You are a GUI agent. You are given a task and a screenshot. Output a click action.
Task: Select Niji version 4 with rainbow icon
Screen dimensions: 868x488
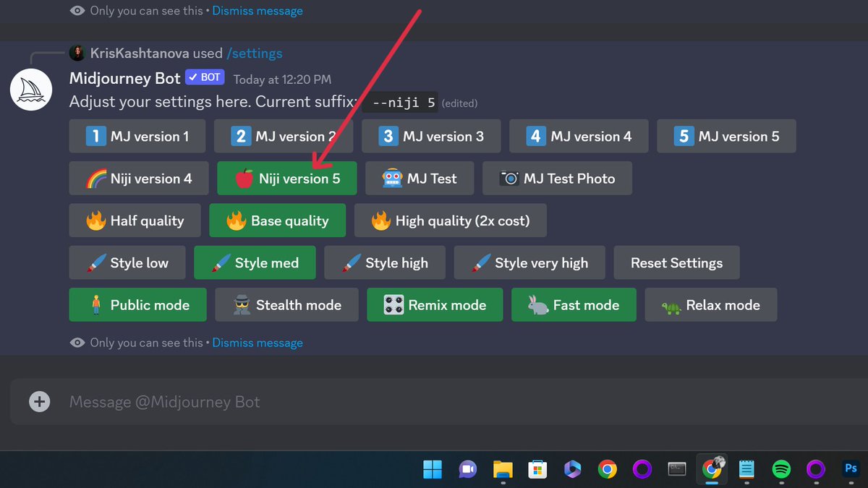tap(139, 178)
